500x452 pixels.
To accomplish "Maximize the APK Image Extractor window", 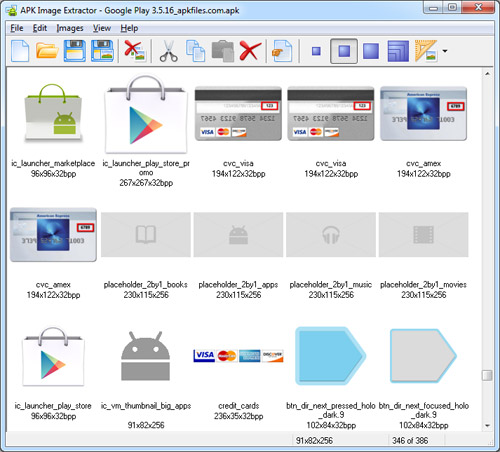I will [452, 8].
